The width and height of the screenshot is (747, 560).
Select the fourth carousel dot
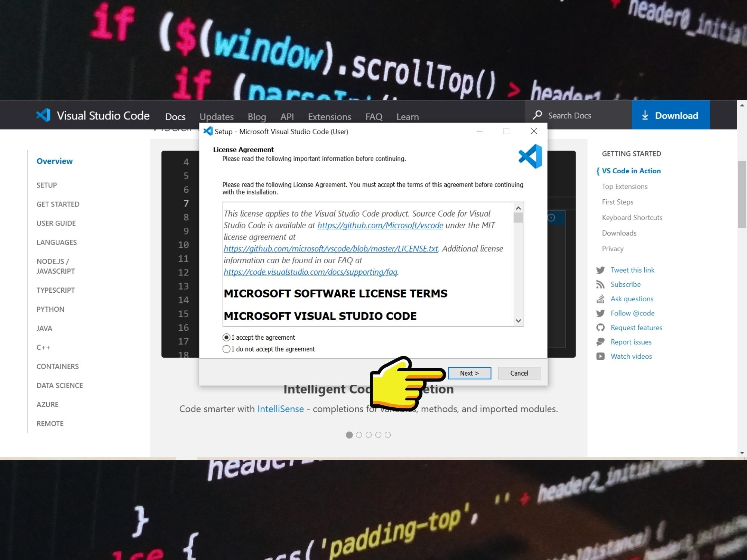pyautogui.click(x=378, y=435)
